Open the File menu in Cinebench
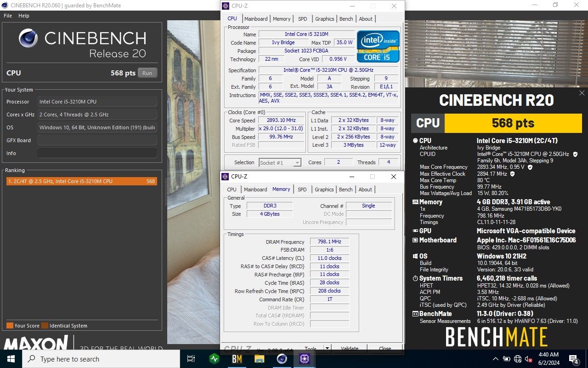Image resolution: width=588 pixels, height=368 pixels. point(8,16)
